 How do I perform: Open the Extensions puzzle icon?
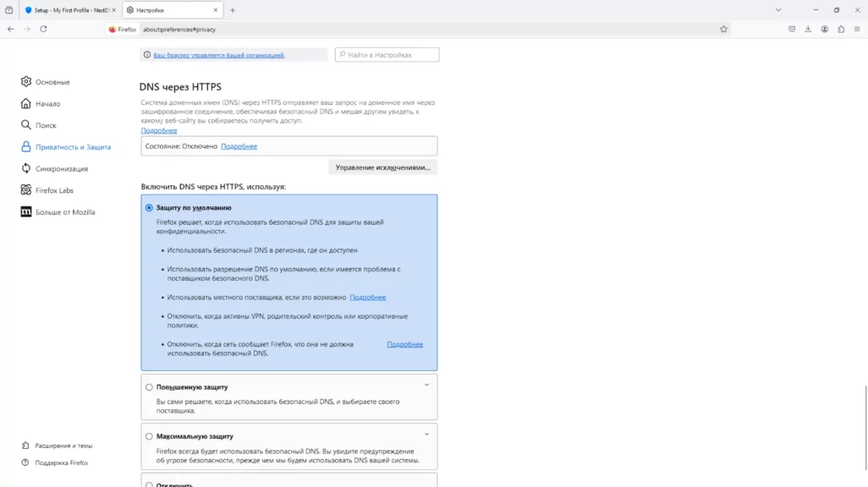(841, 29)
